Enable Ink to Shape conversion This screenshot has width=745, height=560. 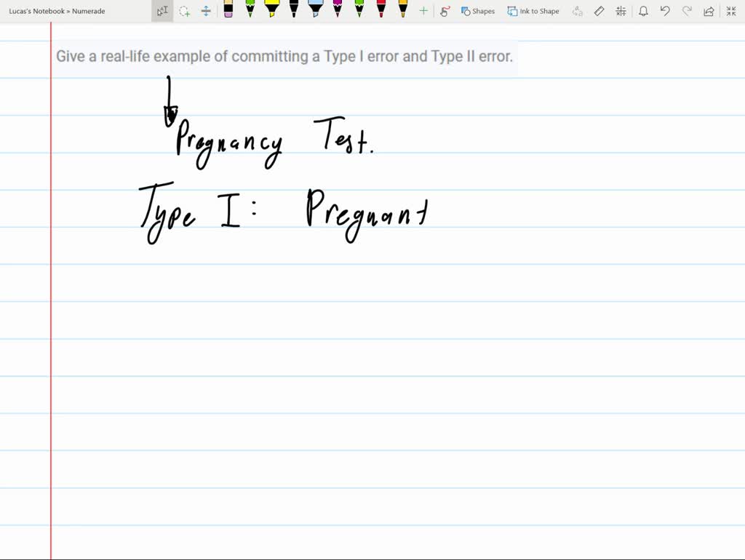533,11
